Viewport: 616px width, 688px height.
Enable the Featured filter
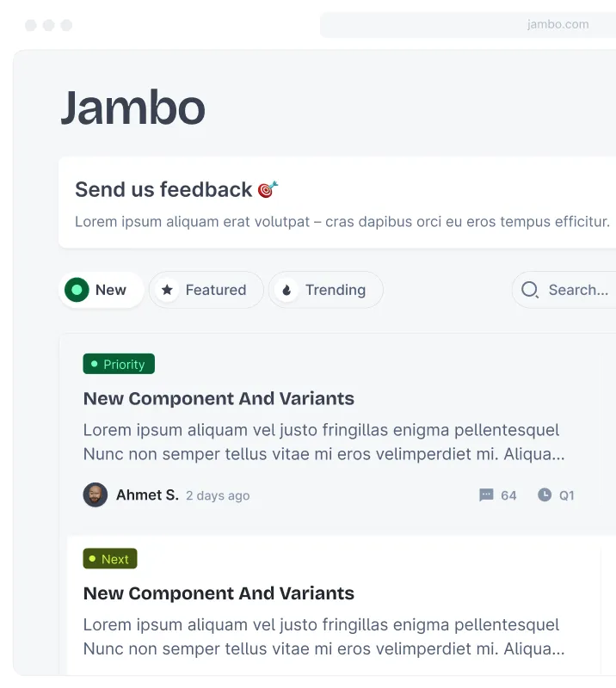(x=206, y=290)
